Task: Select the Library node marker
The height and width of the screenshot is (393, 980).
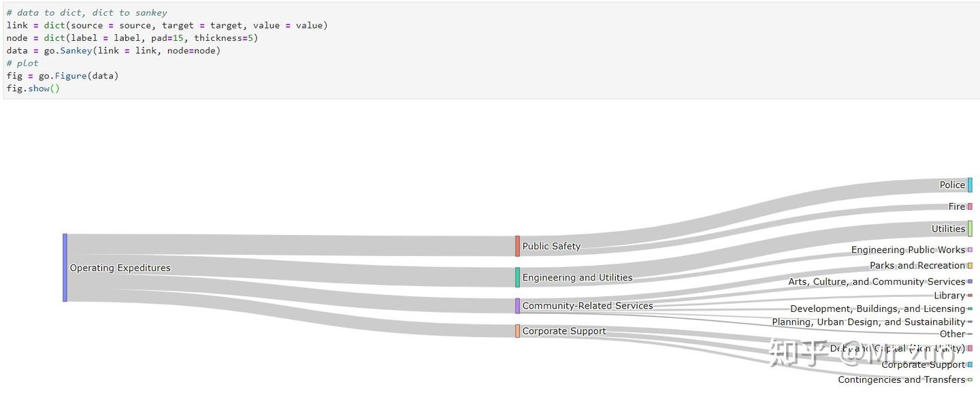Action: [970, 296]
